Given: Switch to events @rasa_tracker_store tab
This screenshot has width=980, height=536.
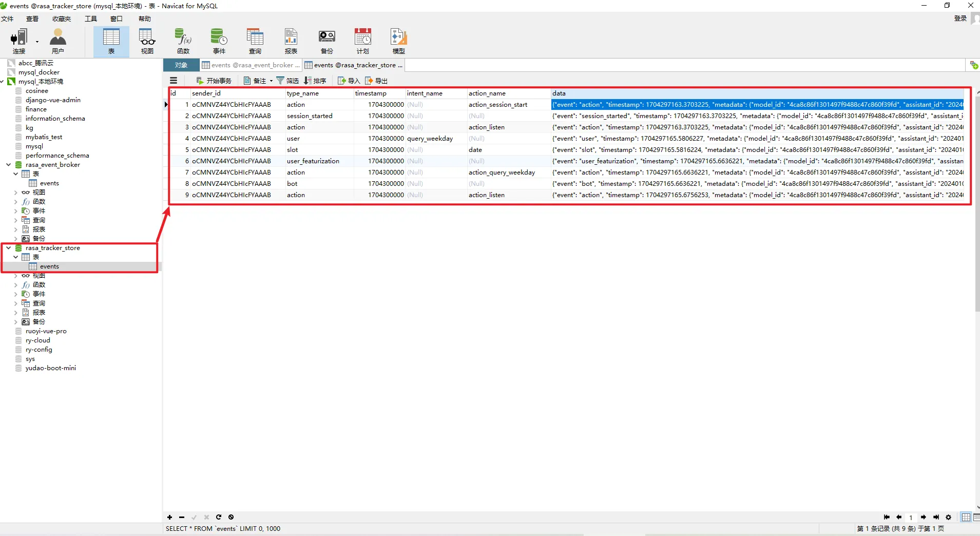Looking at the screenshot, I should coord(354,65).
